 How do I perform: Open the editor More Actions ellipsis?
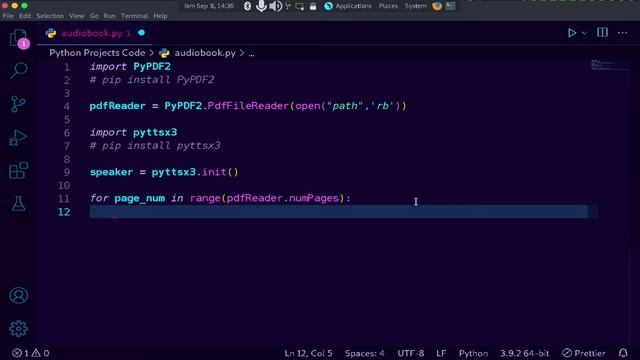tap(622, 33)
